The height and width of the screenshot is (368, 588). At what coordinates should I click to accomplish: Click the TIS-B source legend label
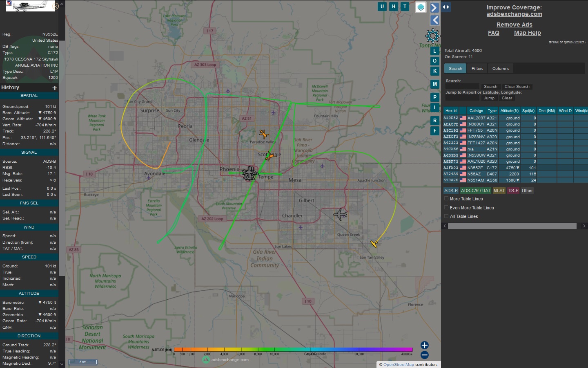(513, 191)
